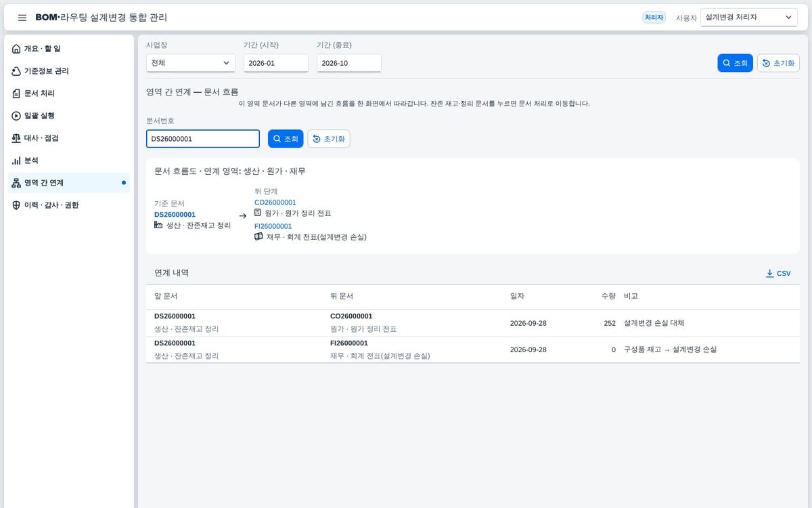Click remark 설계변경 손실 대체
812x508 pixels.
pos(654,323)
